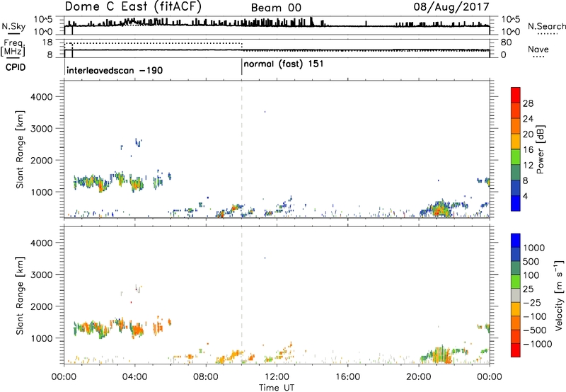Viewport: 566px width, 392px height.
Task: Click the '16:00' time axis label
Action: click(x=347, y=377)
